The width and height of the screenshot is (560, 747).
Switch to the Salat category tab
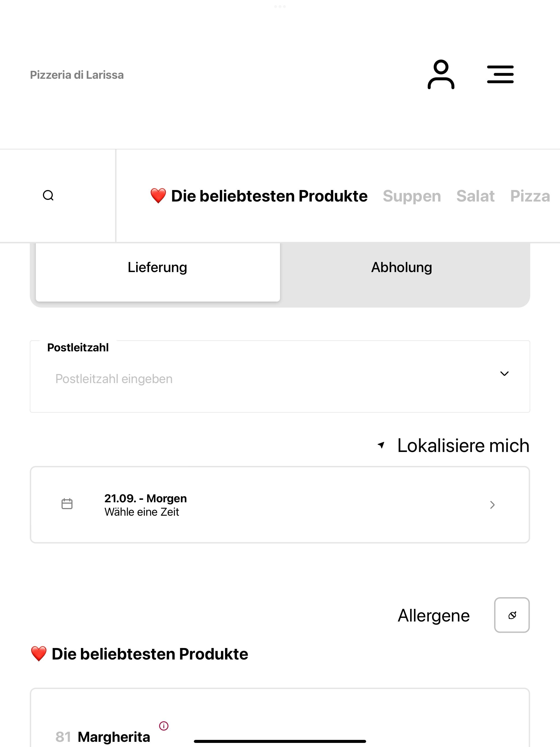[475, 196]
